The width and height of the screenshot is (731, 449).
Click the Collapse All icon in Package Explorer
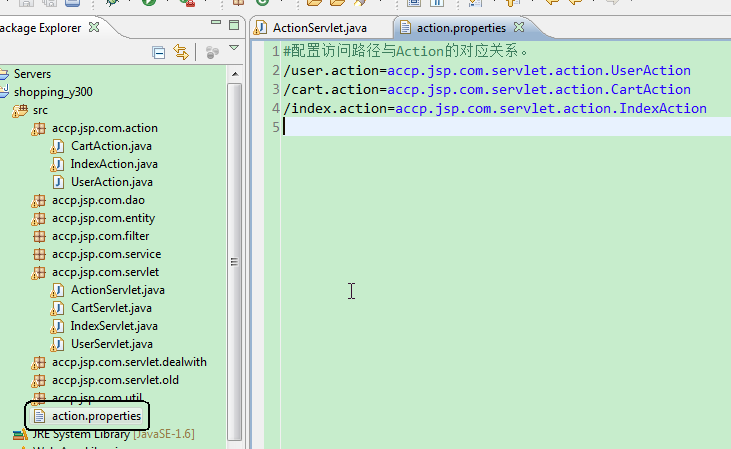pos(159,52)
